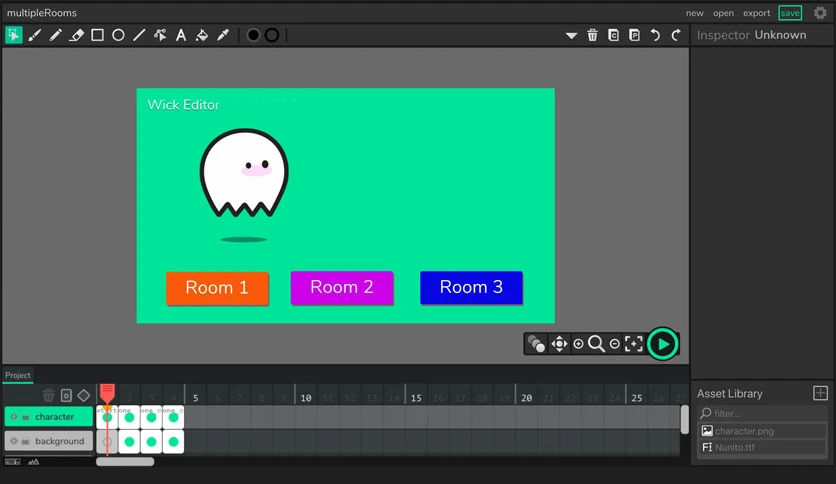Viewport: 836px width, 484px height.
Task: Add a new asset to Asset Library
Action: point(820,393)
